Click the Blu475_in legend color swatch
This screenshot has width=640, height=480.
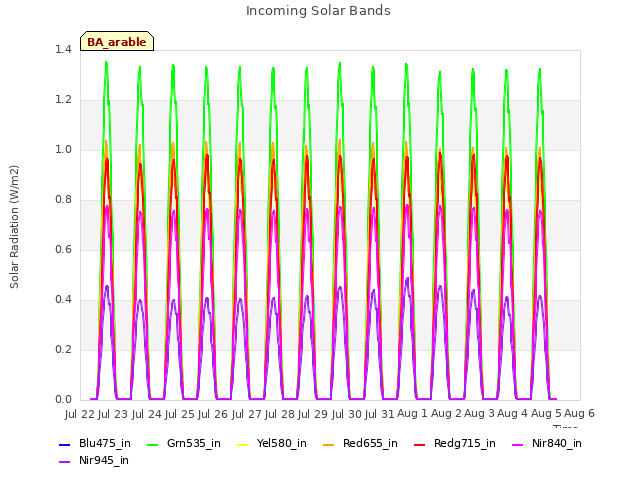64,444
